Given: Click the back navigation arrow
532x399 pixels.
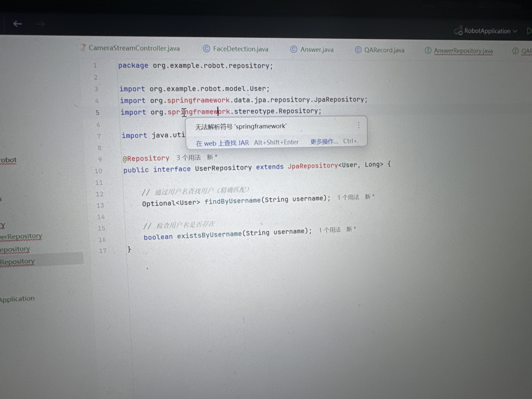Looking at the screenshot, I should pos(18,24).
